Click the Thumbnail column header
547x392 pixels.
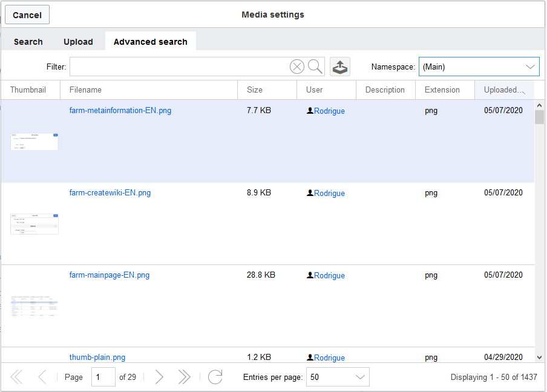pyautogui.click(x=30, y=90)
